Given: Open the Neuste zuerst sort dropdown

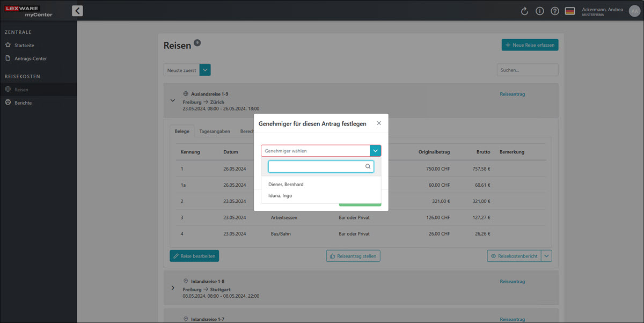Looking at the screenshot, I should 205,70.
